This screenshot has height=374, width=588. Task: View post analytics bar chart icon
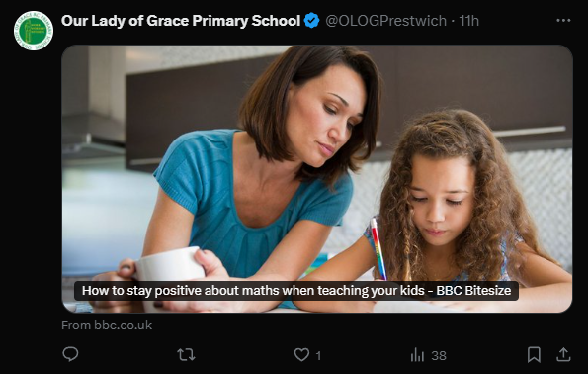click(417, 355)
